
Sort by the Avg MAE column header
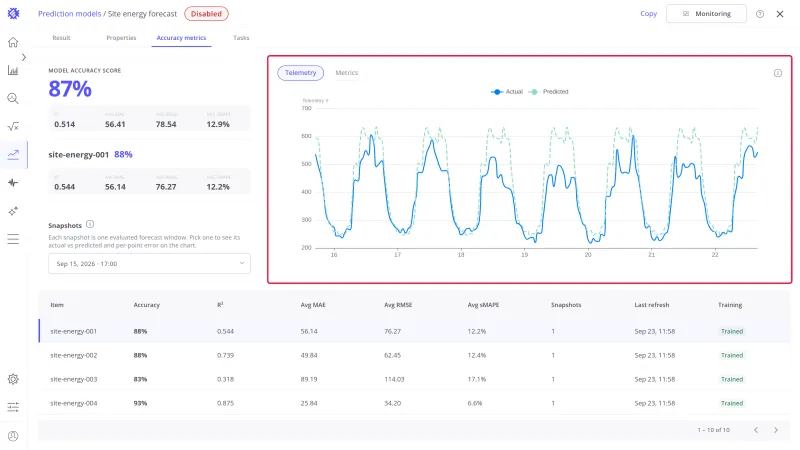click(x=313, y=305)
